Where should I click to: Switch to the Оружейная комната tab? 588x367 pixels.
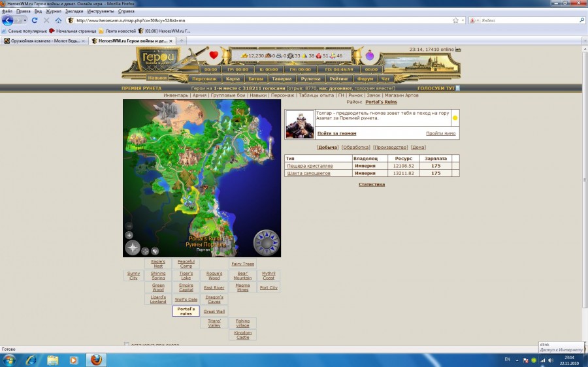[44, 40]
